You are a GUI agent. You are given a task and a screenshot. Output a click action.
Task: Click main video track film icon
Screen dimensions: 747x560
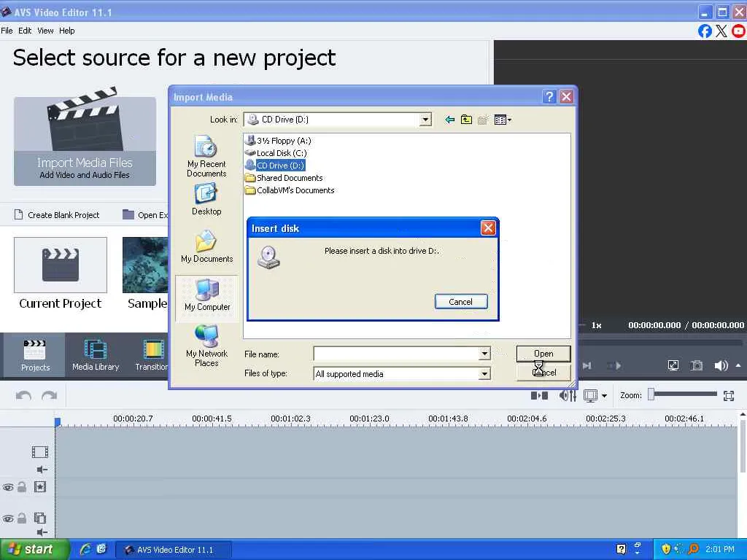[40, 451]
